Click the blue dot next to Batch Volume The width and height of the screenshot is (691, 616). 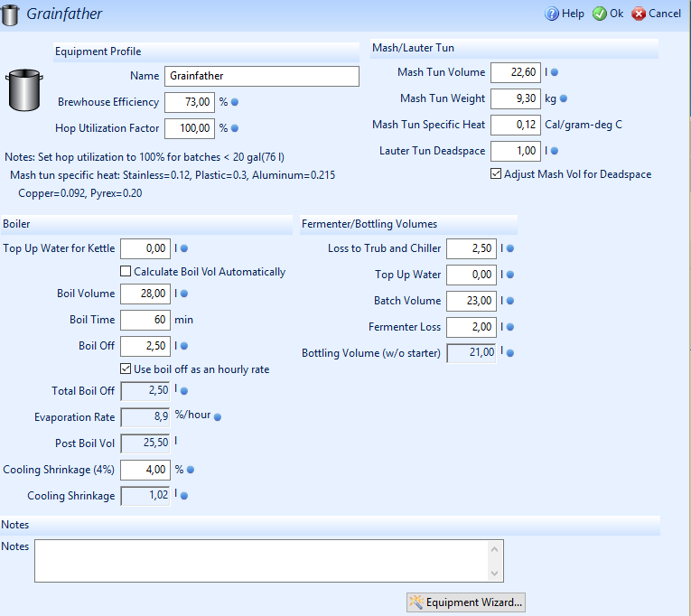510,301
